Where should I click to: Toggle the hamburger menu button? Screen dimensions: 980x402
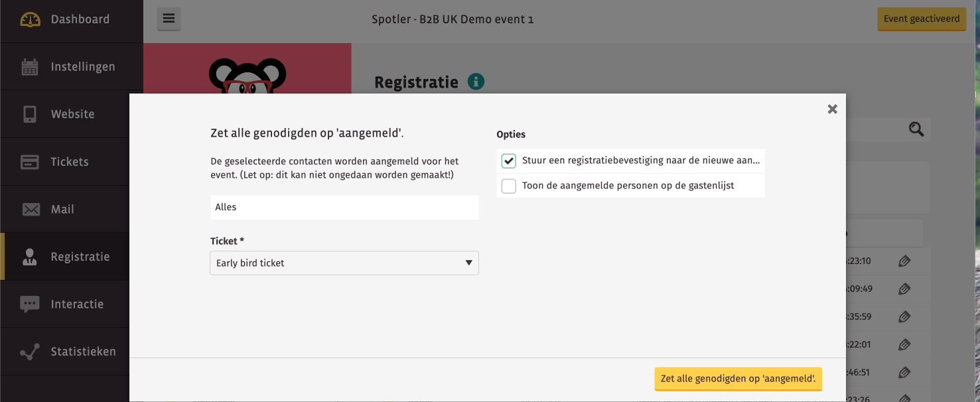tap(169, 19)
